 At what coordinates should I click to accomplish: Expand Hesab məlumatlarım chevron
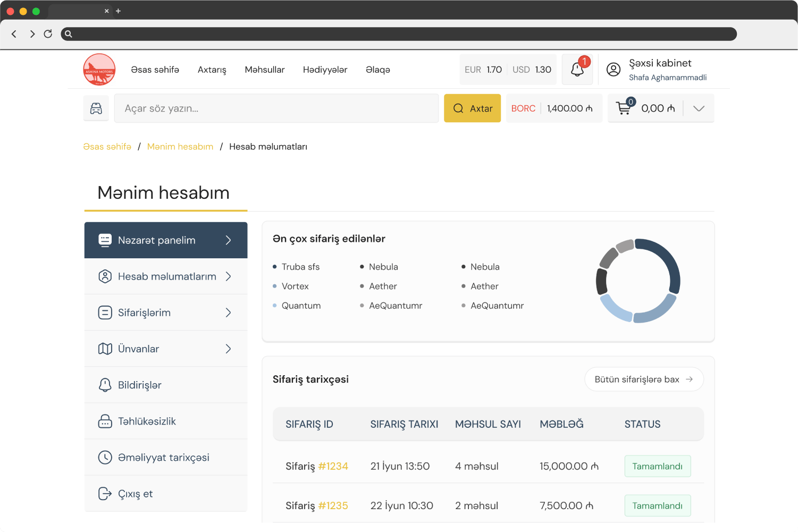pos(229,276)
